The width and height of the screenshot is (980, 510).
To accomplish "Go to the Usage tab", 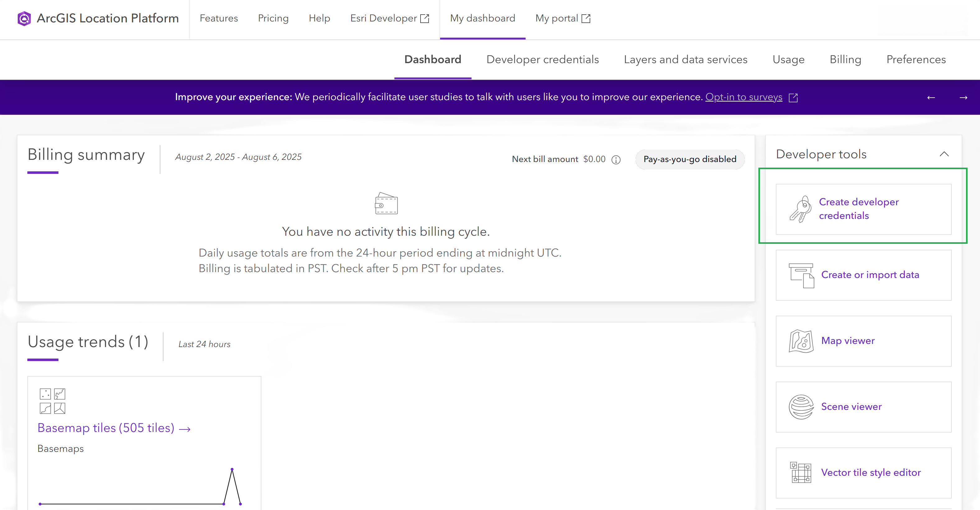I will coord(788,59).
